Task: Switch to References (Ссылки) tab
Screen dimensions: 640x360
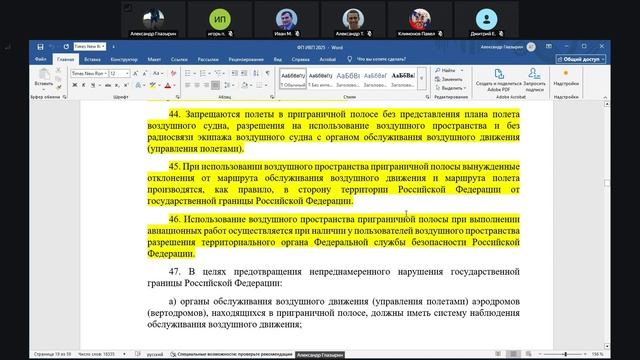Action: coord(179,59)
